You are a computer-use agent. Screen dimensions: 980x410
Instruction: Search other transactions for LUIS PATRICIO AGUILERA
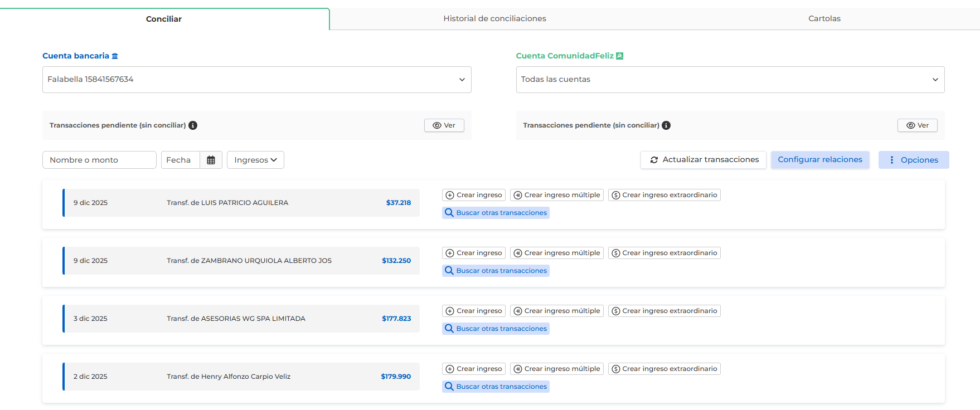(496, 213)
